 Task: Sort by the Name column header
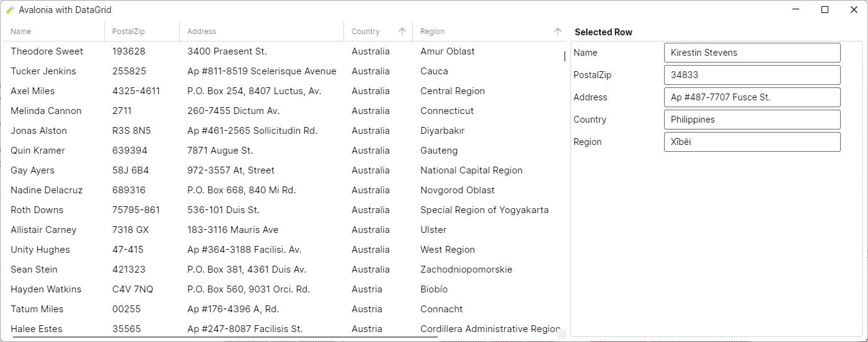pyautogui.click(x=21, y=32)
